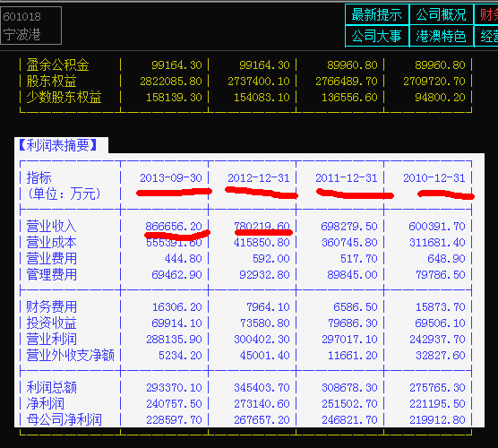498x448 pixels.
Task: Click the 营业成本 row label
Action: point(51,243)
